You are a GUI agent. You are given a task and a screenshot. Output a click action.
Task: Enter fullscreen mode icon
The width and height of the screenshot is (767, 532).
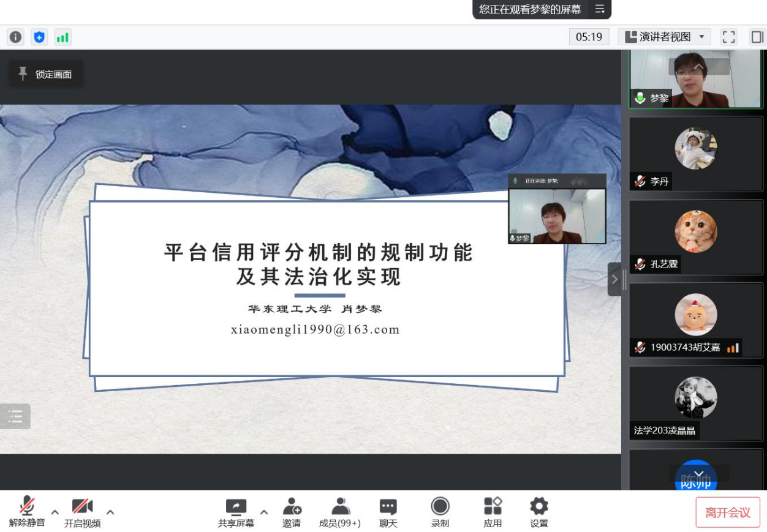728,37
